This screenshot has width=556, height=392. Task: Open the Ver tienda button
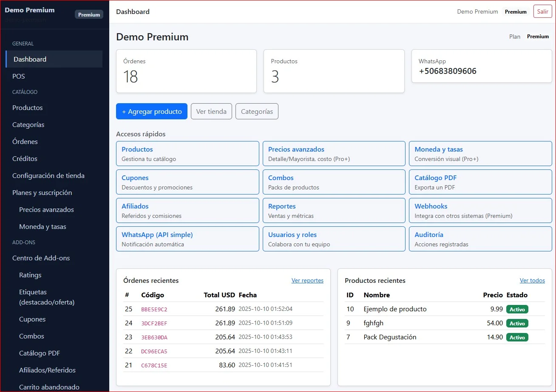pyautogui.click(x=211, y=111)
